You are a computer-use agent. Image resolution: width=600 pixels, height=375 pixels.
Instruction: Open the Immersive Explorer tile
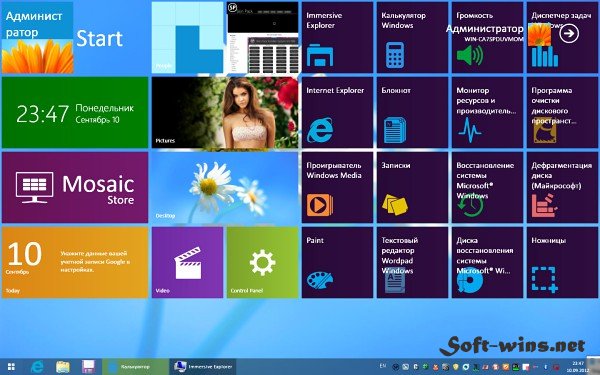pyautogui.click(x=337, y=37)
